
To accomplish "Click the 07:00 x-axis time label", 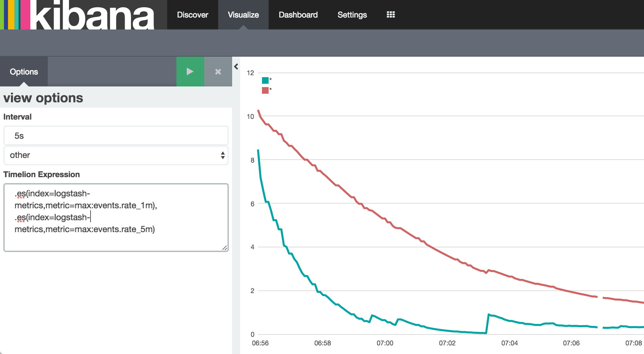I will 385,343.
